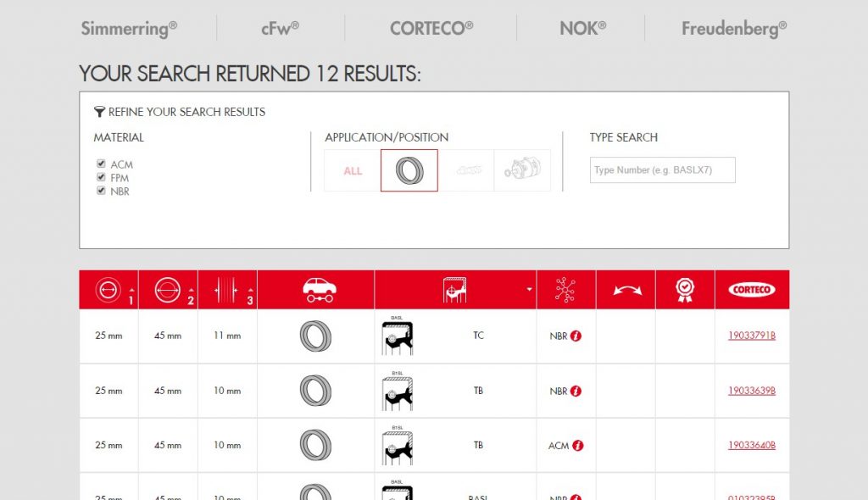The image size is (868, 500).
Task: Click the TB type cell in row 19033639B
Action: click(x=478, y=391)
